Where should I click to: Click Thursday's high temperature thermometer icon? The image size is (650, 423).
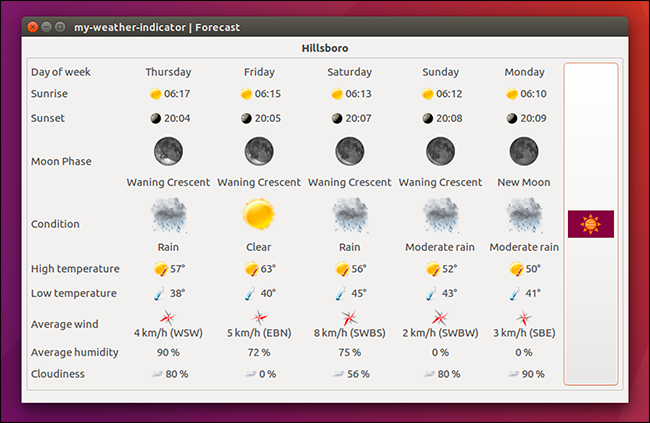[x=161, y=269]
